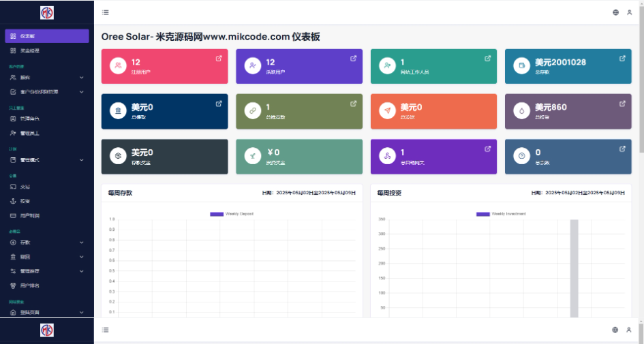Expand the 登陆页面 landing page chevron

pyautogui.click(x=81, y=313)
